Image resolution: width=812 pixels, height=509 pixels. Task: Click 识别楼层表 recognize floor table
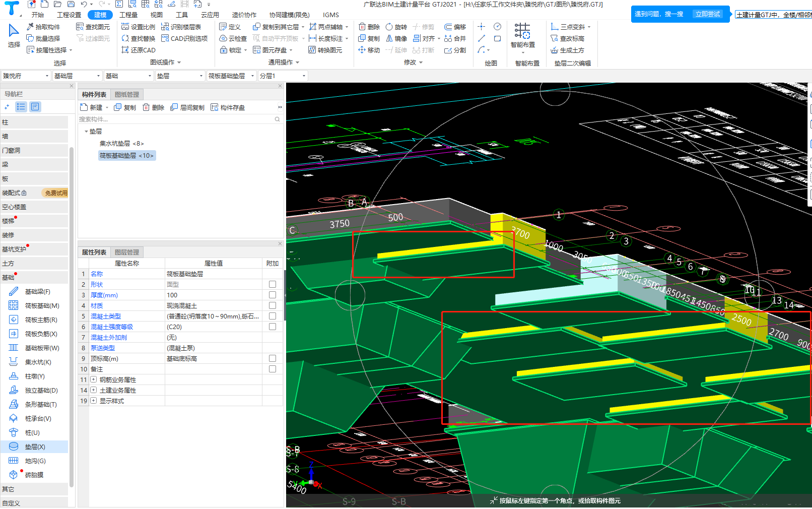point(181,27)
